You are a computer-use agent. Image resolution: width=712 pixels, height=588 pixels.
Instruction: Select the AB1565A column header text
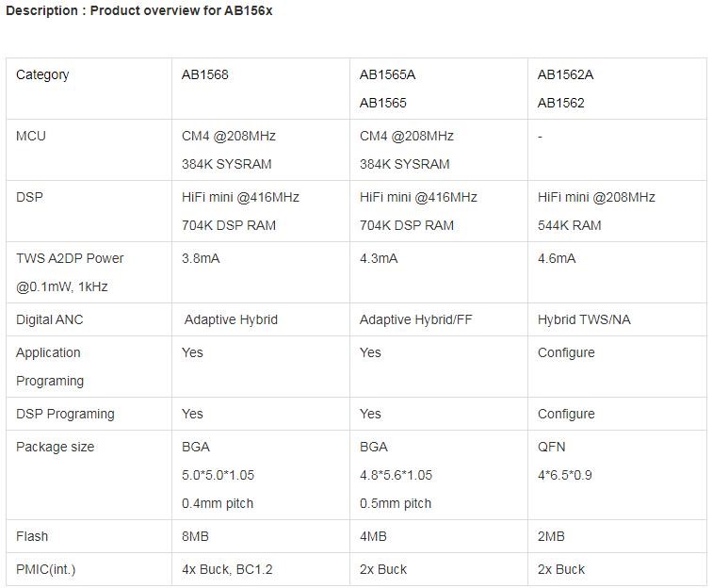point(387,75)
